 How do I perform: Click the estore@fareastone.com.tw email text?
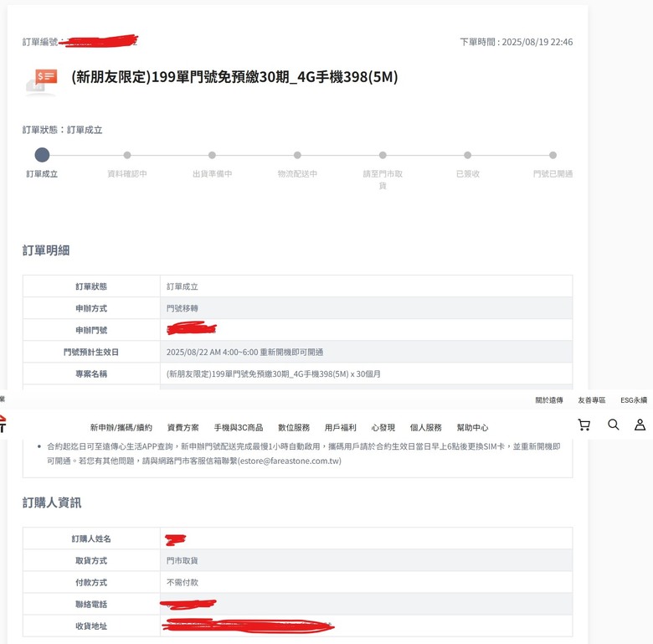click(x=290, y=461)
